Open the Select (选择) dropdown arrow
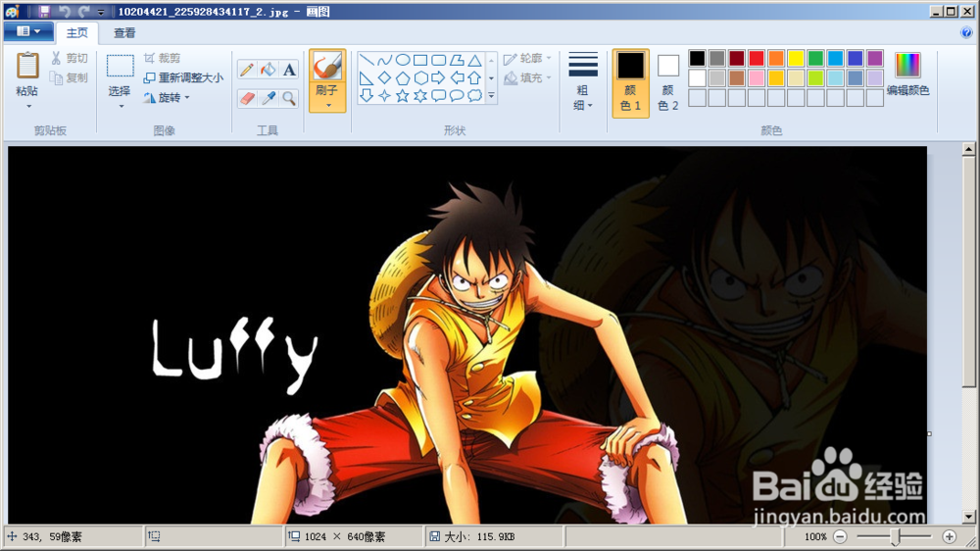The height and width of the screenshot is (551, 980). pos(121,106)
